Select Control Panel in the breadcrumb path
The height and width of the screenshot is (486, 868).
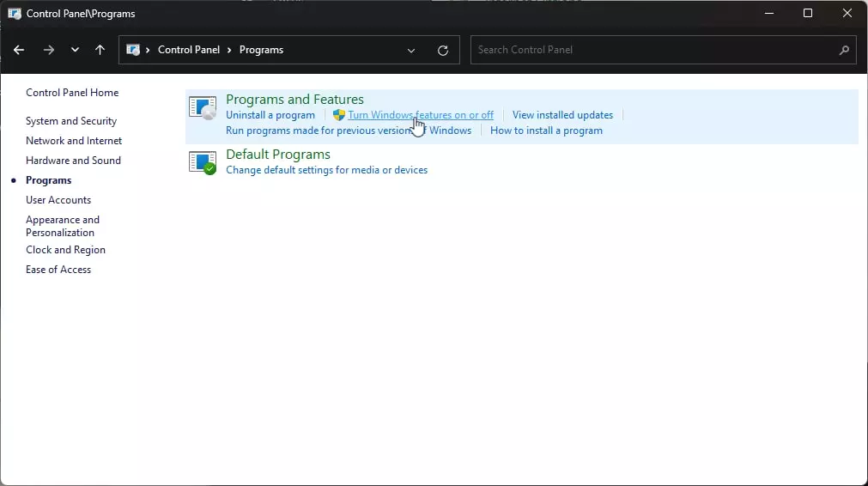(x=189, y=50)
